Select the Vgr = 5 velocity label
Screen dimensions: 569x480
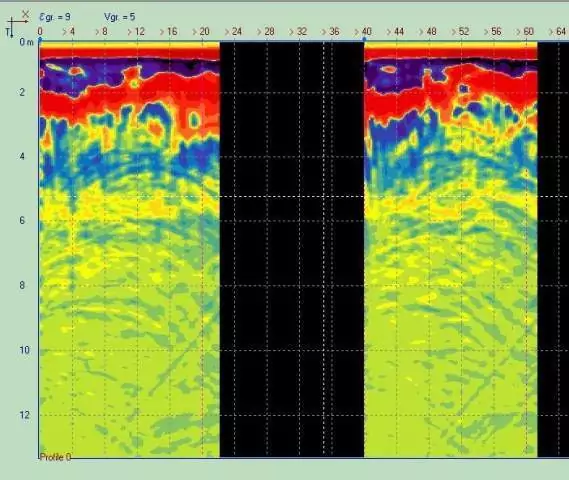pos(119,17)
